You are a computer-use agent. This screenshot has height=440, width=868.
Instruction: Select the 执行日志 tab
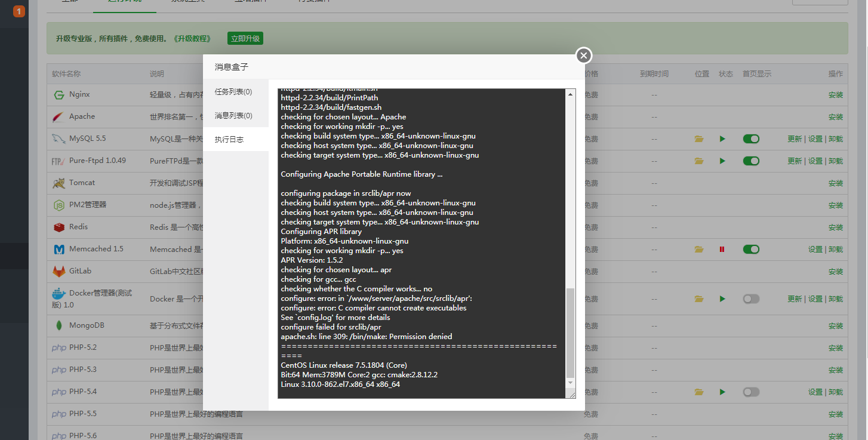pos(236,140)
